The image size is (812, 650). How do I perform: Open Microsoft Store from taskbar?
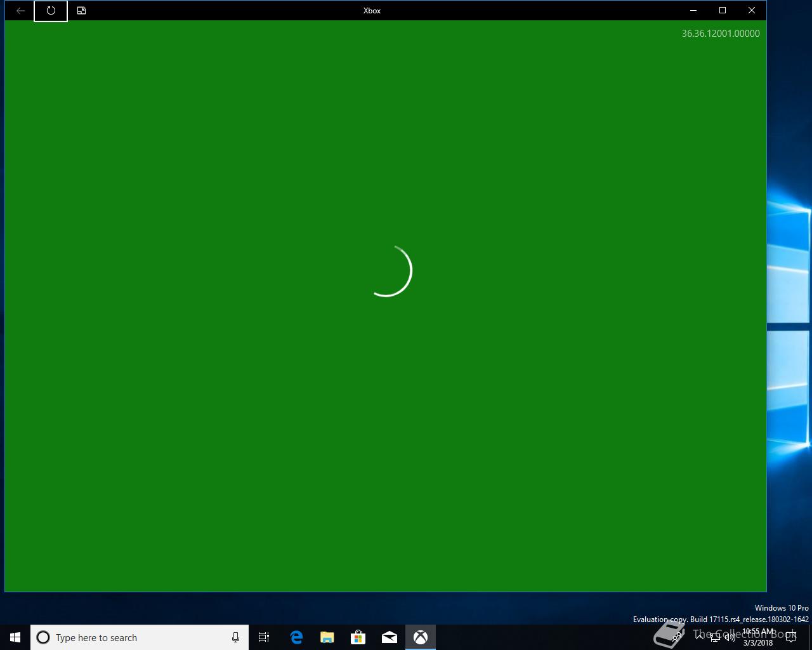point(358,637)
